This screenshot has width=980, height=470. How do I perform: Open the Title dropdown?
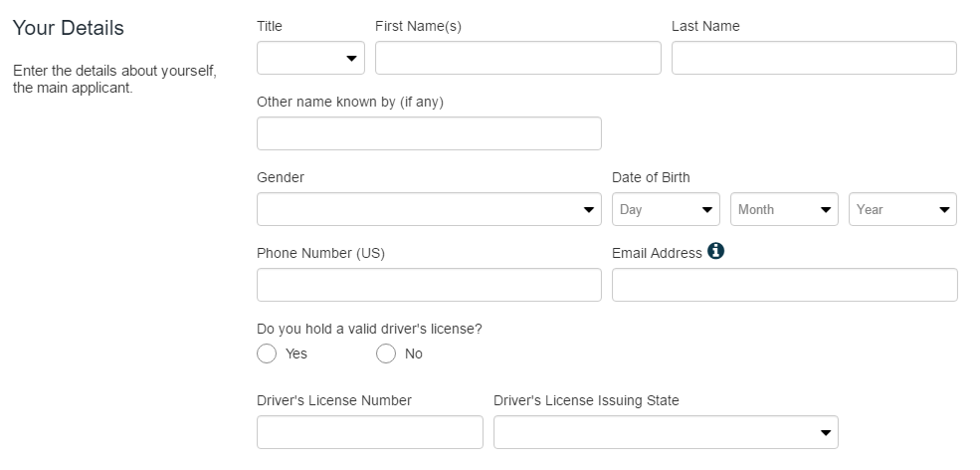(x=310, y=58)
